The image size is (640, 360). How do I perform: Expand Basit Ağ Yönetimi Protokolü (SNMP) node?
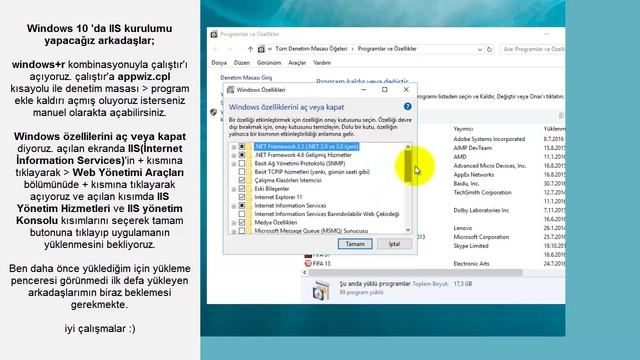234,164
